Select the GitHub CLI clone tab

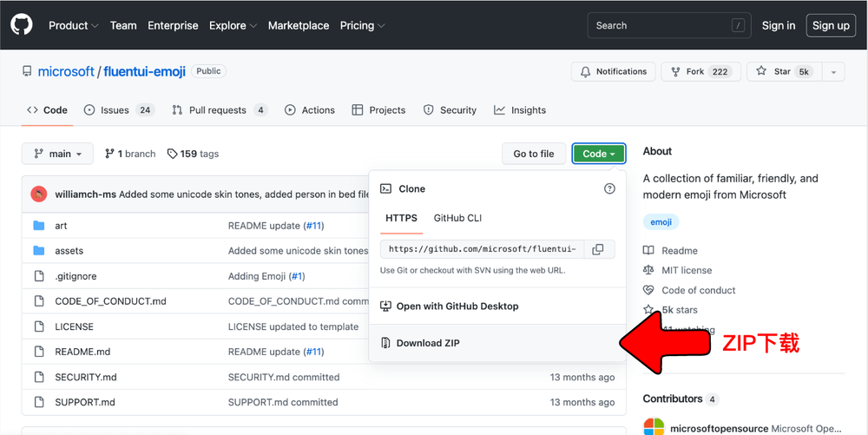(457, 218)
